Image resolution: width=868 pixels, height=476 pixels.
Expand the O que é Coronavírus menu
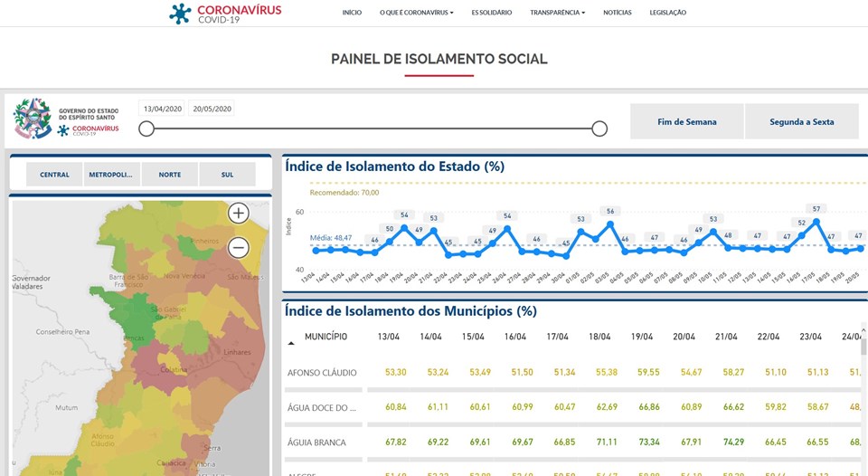tap(416, 13)
